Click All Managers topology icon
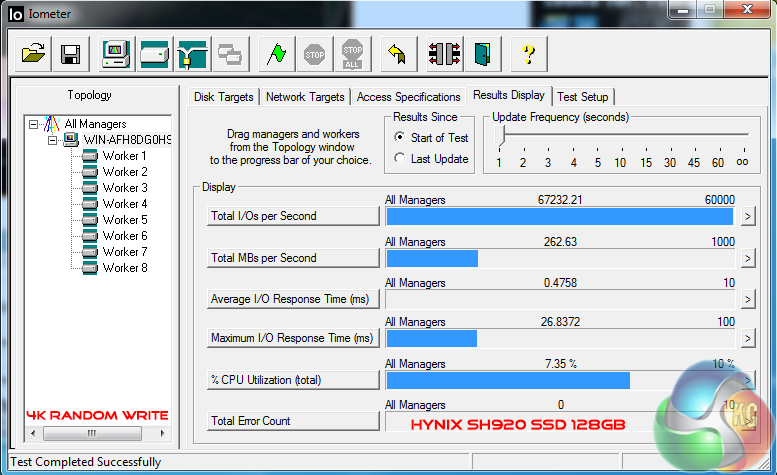 [x=52, y=124]
